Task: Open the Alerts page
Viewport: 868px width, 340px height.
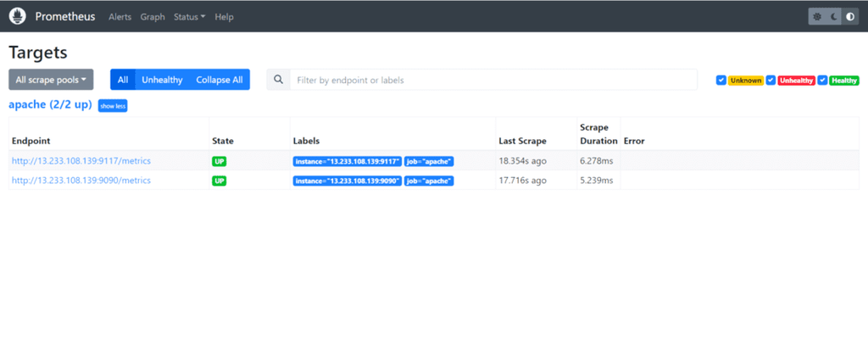Action: pyautogui.click(x=120, y=17)
